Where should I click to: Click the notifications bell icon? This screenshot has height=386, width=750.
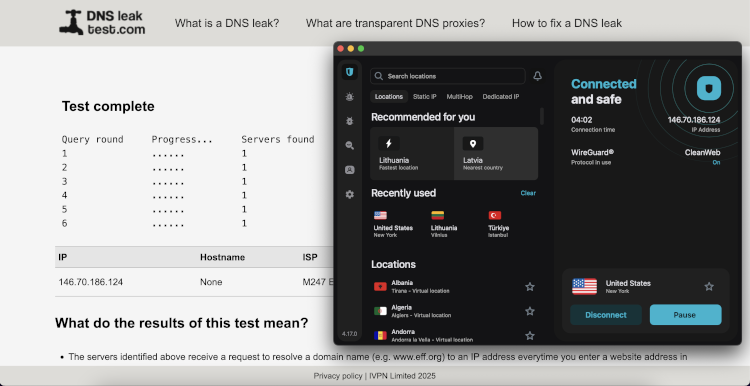click(x=538, y=76)
